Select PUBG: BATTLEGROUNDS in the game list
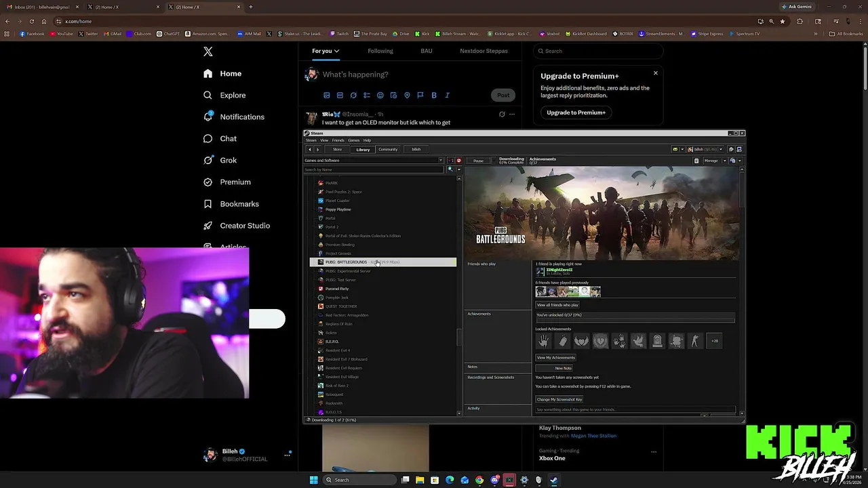 (x=382, y=262)
